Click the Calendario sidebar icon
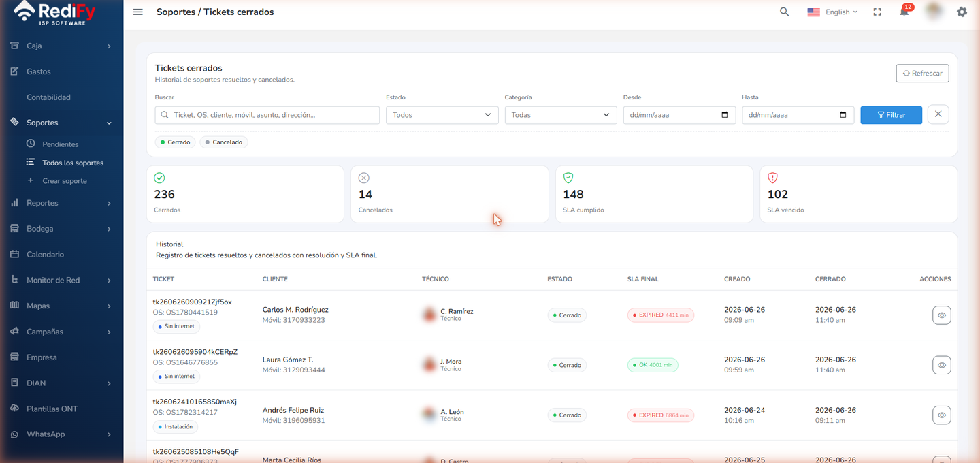The height and width of the screenshot is (463, 980). (x=14, y=254)
